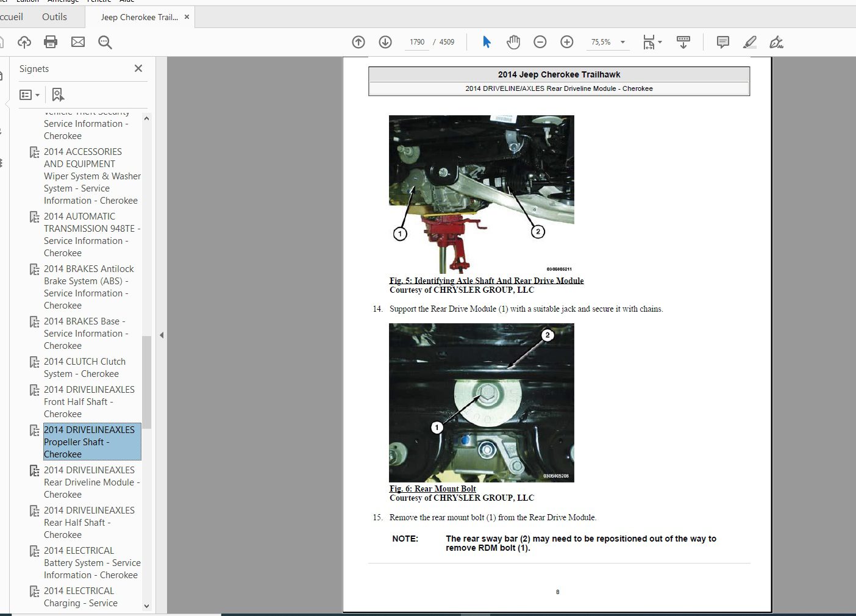
Task: Zoom out with minus button
Action: pos(540,42)
